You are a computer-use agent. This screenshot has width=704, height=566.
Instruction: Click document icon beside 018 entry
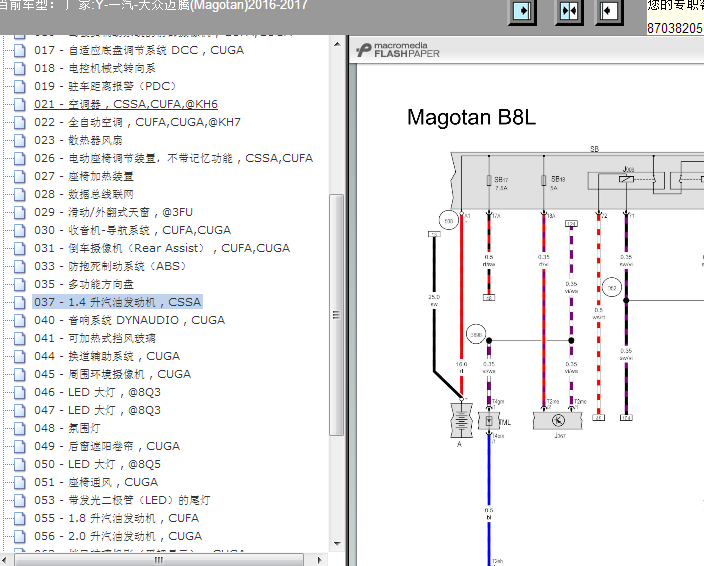point(19,68)
